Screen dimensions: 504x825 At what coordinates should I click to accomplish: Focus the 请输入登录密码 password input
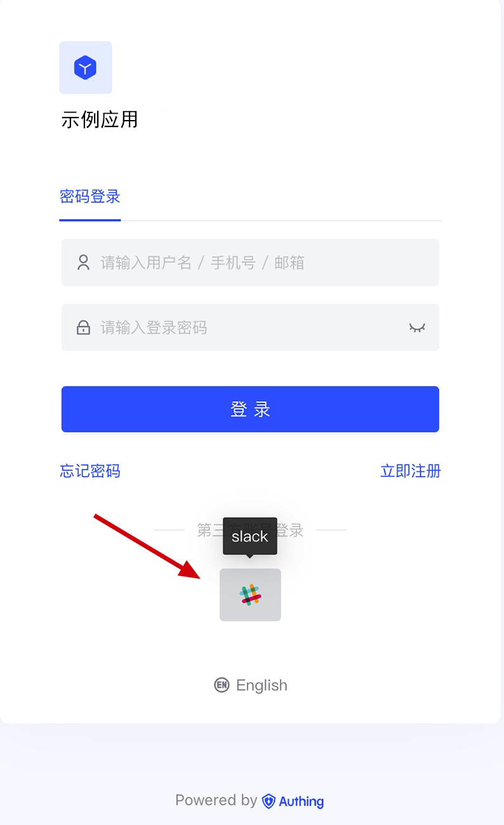(250, 327)
